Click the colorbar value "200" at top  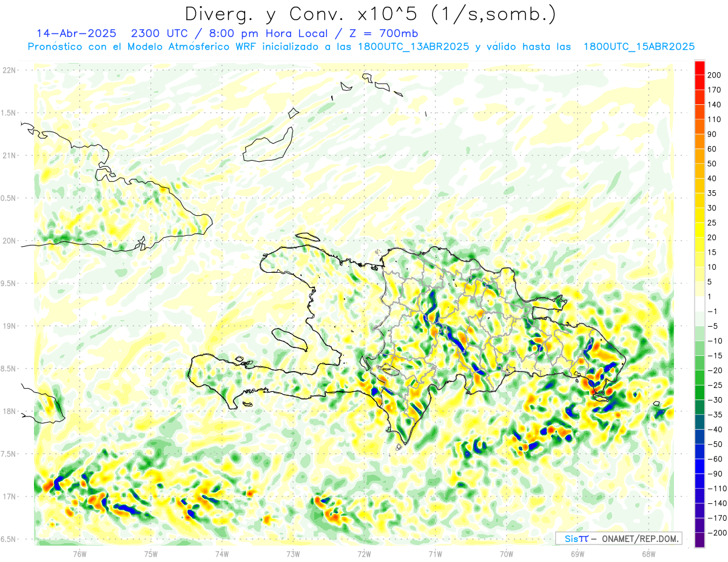coord(715,75)
